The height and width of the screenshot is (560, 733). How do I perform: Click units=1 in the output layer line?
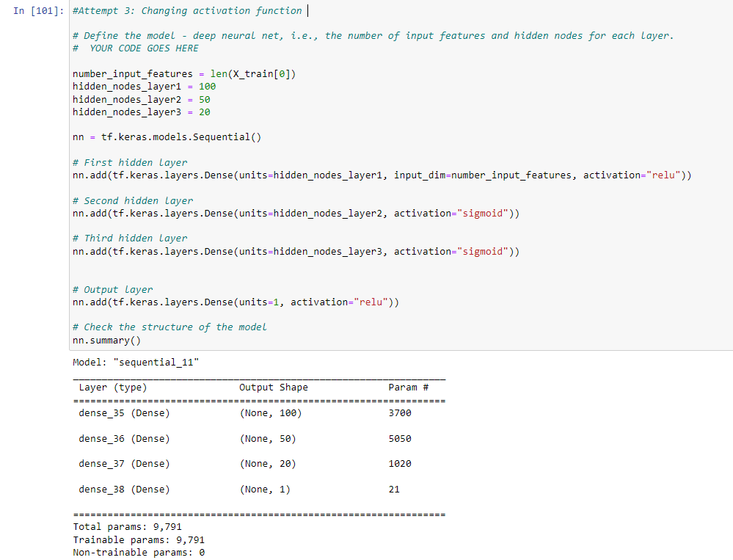pos(259,302)
